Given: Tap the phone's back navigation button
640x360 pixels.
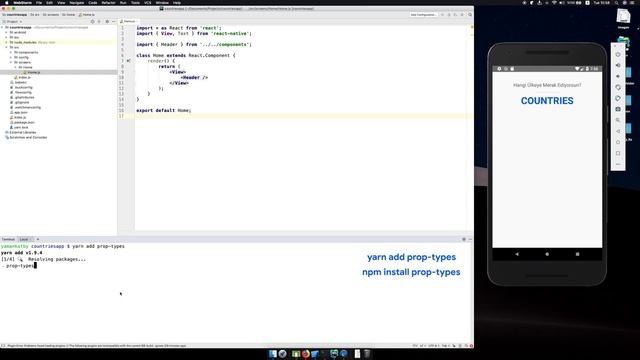Looking at the screenshot, I should (x=517, y=254).
